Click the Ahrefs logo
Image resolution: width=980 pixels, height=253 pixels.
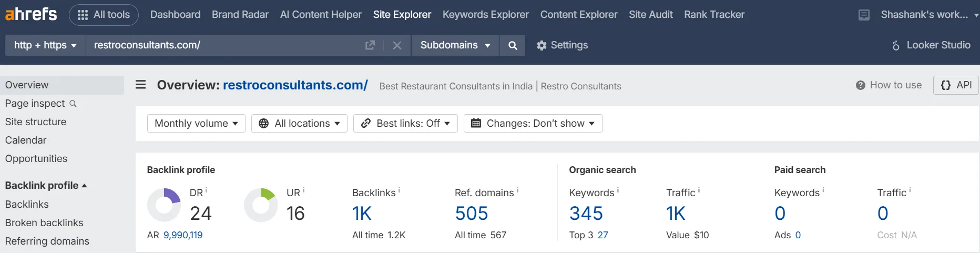30,14
